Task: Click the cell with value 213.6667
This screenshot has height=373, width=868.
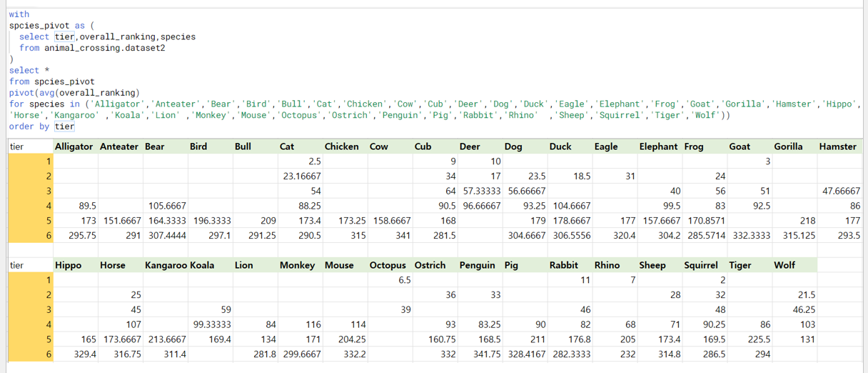Action: click(x=167, y=339)
